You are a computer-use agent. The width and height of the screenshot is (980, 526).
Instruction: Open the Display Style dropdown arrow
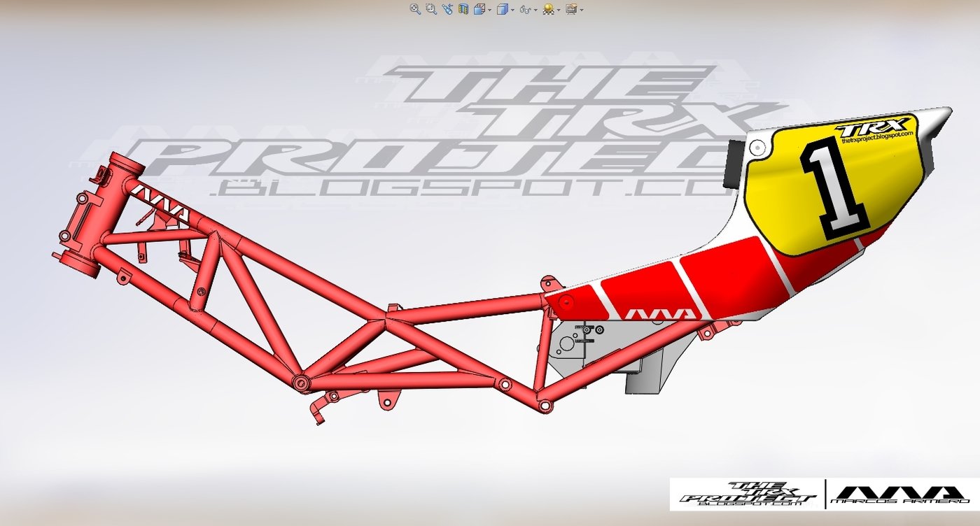click(x=512, y=9)
